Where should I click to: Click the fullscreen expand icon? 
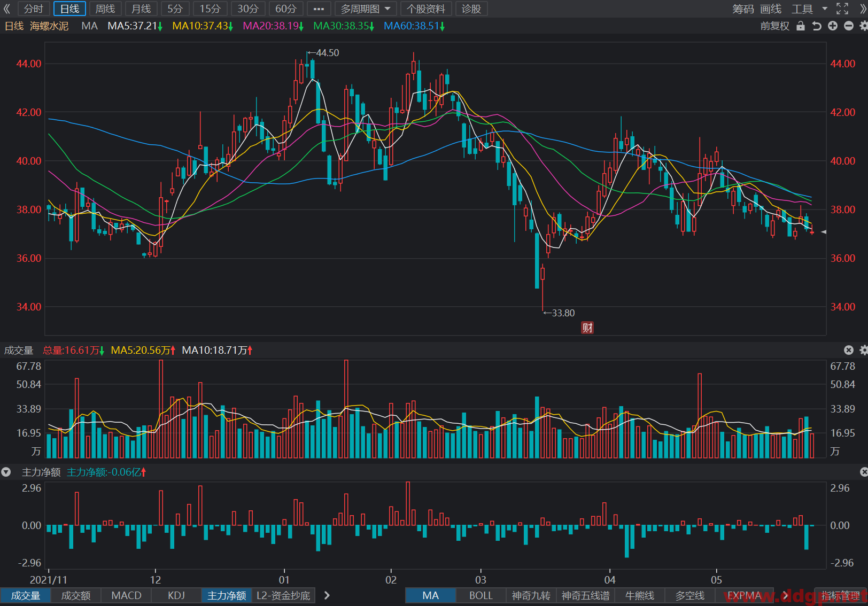coord(842,9)
